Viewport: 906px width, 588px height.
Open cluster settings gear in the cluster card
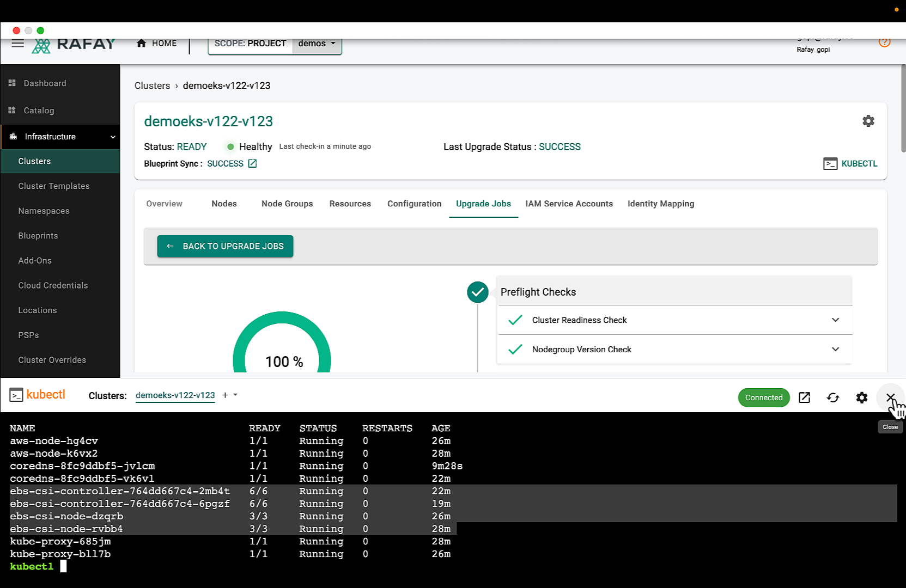click(x=868, y=121)
